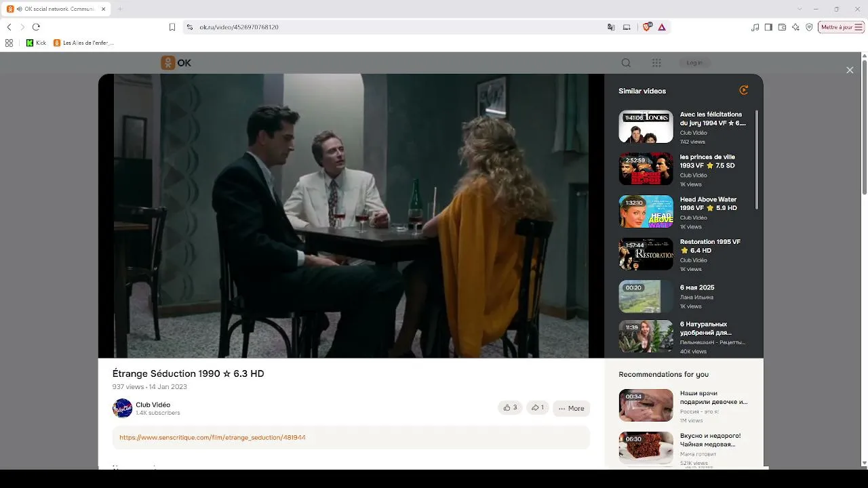Open the 6 мая 2025 video thumbnail
Image resolution: width=868 pixels, height=488 pixels.
pyautogui.click(x=646, y=296)
